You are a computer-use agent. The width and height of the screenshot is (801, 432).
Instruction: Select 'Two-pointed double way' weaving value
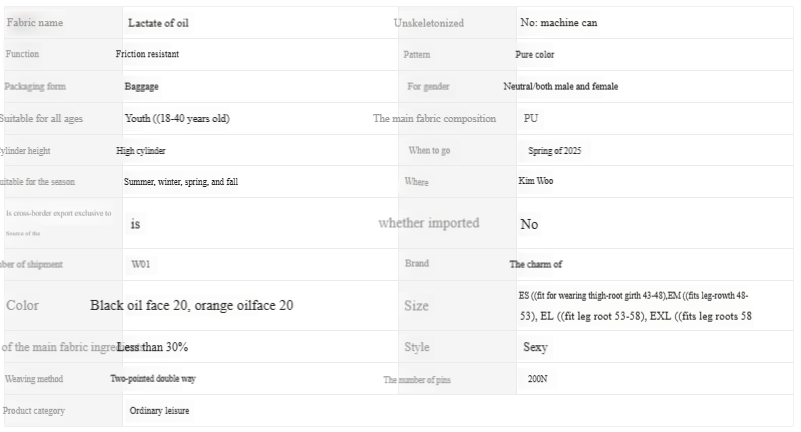[153, 379]
